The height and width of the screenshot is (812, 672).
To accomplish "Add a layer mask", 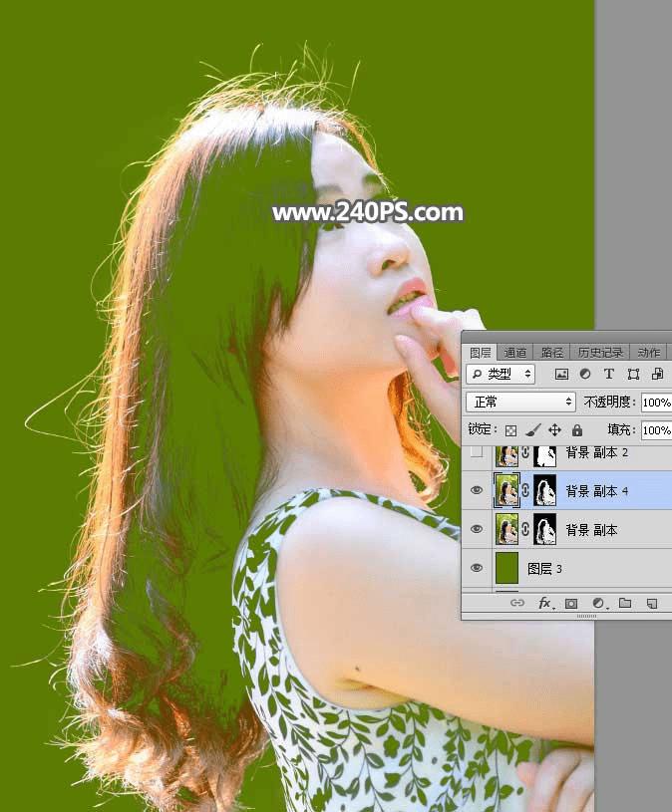I will 571,604.
